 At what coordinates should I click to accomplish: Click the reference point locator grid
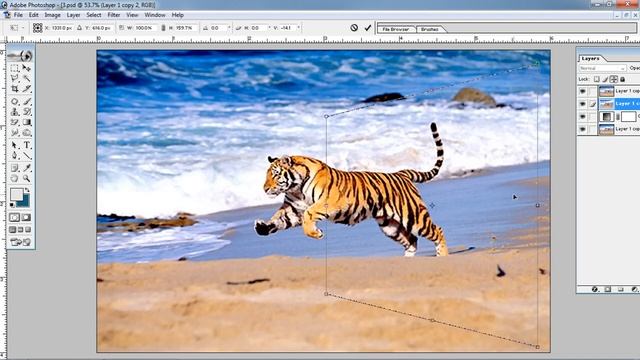pos(38,28)
